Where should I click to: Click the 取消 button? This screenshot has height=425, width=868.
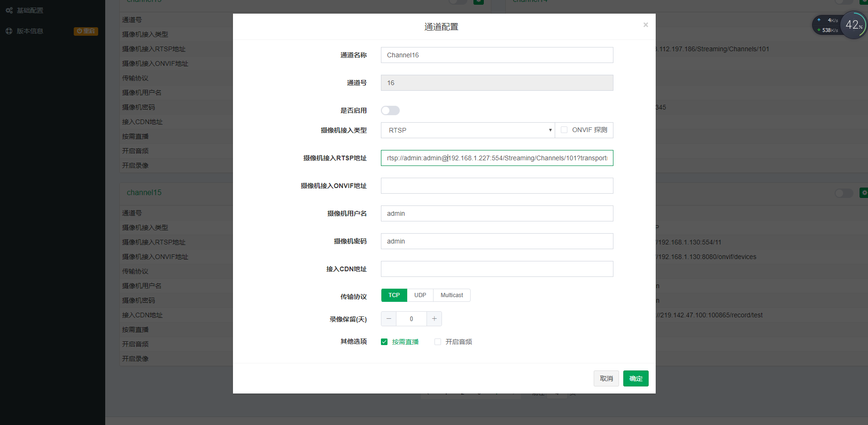tap(606, 378)
